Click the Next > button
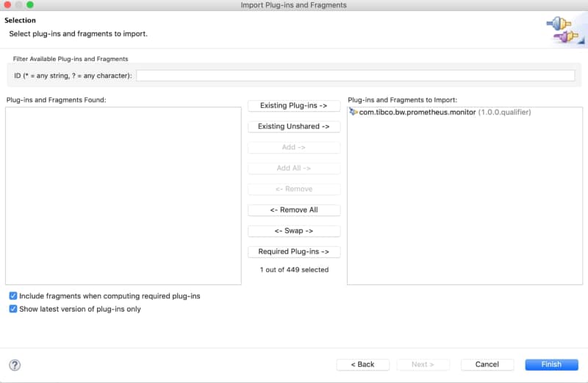This screenshot has width=588, height=383. (423, 365)
